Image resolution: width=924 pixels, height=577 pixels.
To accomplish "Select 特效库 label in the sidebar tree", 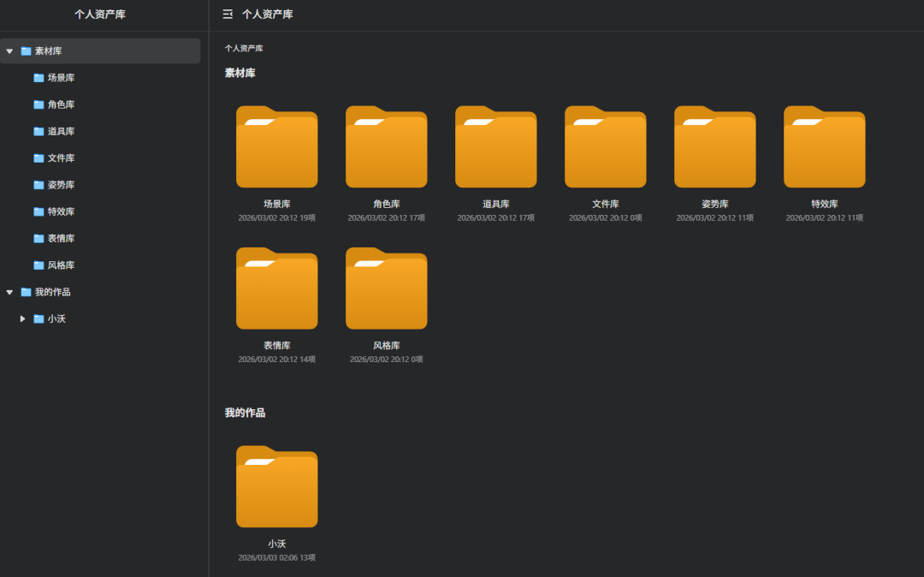I will (x=62, y=211).
